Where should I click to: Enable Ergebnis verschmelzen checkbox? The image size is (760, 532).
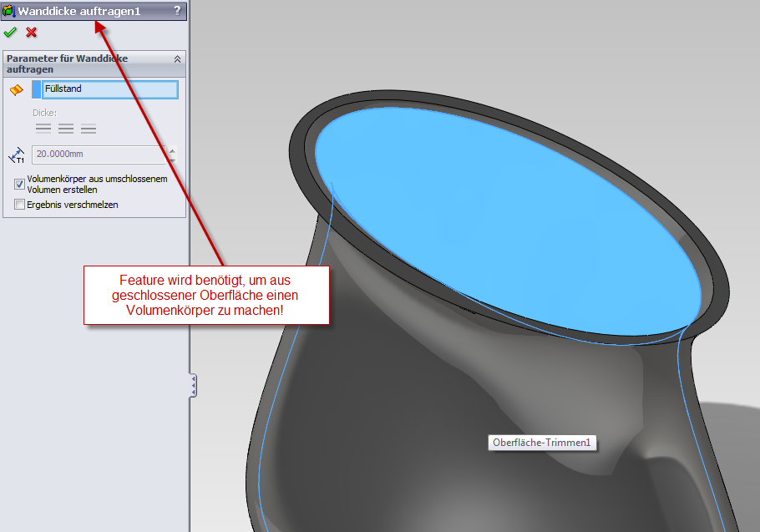click(x=19, y=205)
